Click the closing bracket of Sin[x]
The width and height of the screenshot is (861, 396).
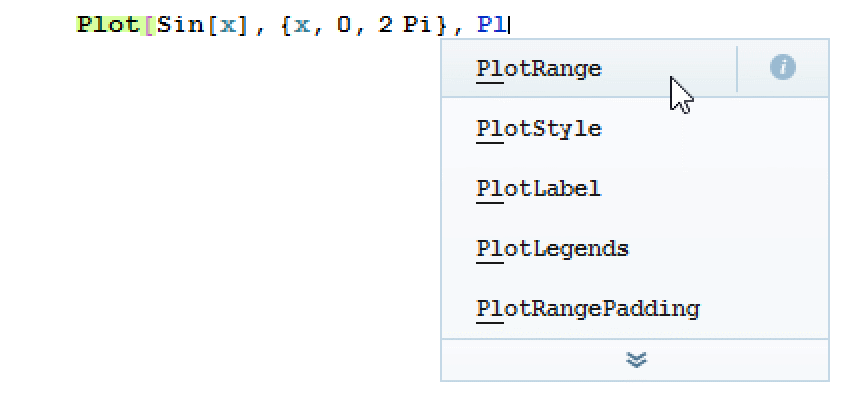coord(243,25)
